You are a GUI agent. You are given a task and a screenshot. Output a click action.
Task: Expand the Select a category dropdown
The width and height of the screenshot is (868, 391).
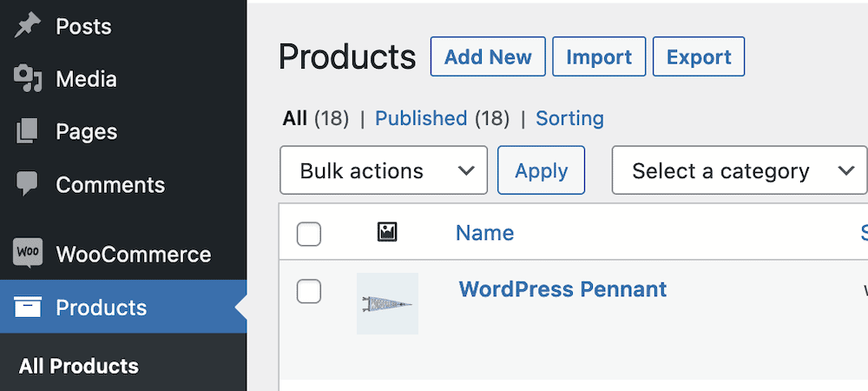[740, 170]
